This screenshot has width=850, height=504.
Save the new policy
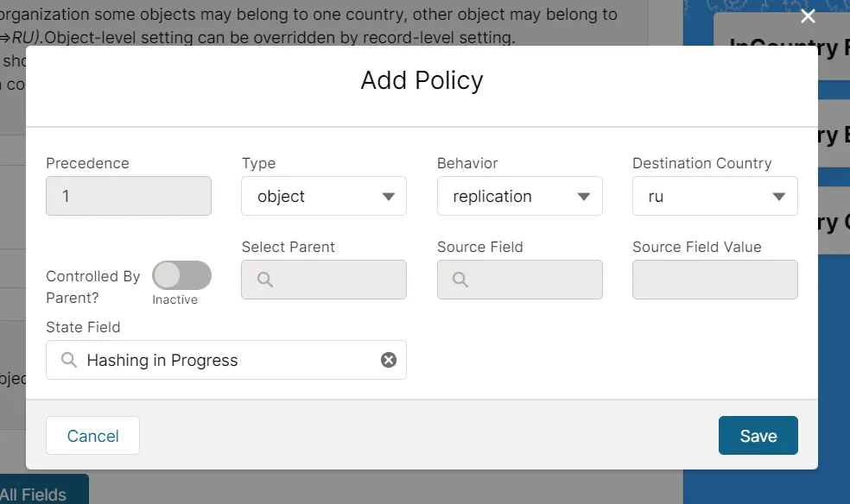tap(758, 435)
